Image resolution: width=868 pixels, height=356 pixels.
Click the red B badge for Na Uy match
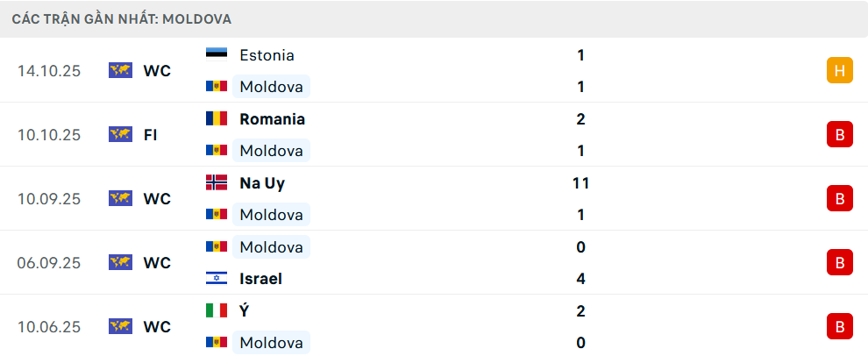click(839, 199)
